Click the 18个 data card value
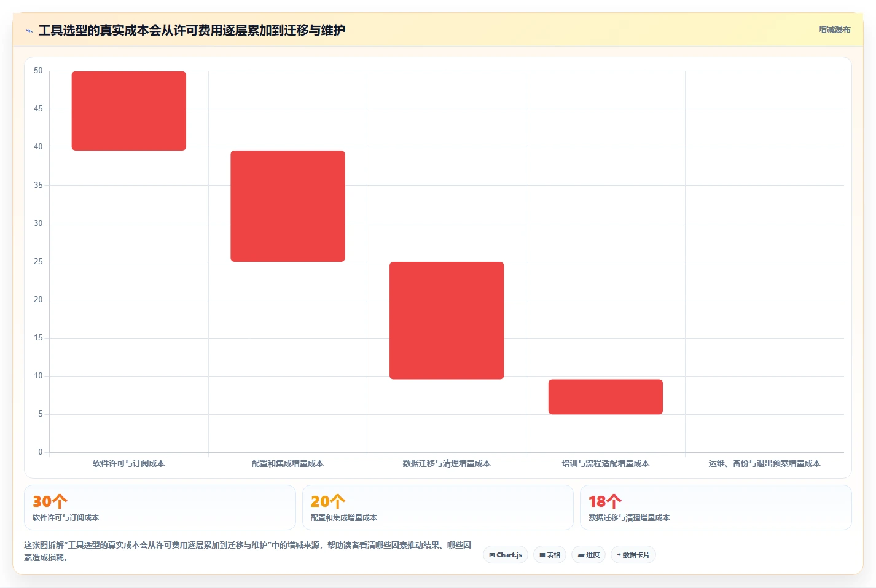This screenshot has height=588, width=876. 605,501
